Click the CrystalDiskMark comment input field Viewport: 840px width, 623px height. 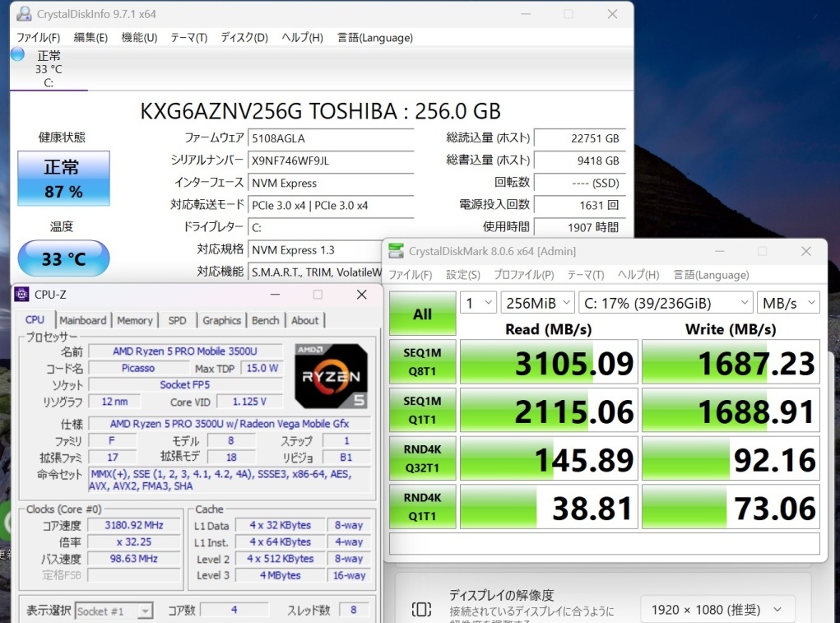tap(604, 543)
